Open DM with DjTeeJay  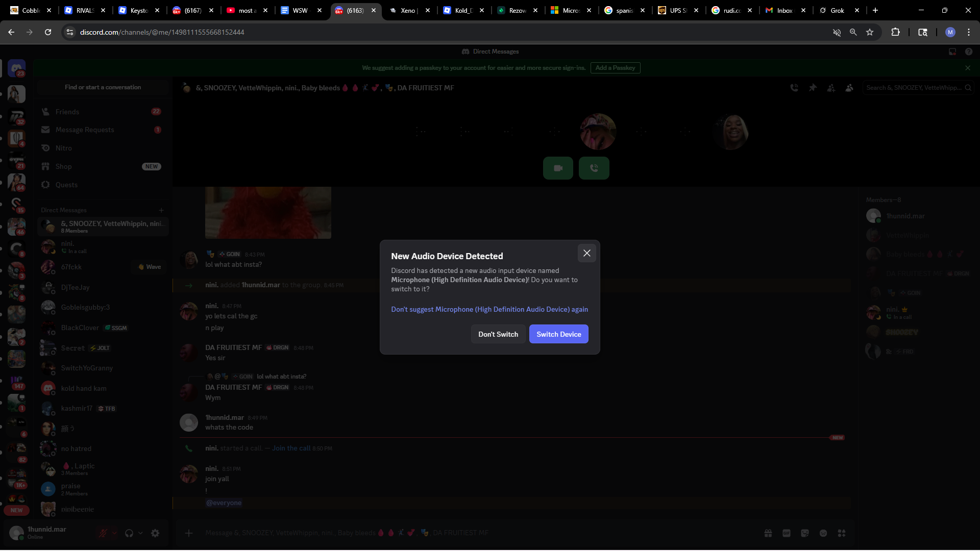pyautogui.click(x=103, y=288)
